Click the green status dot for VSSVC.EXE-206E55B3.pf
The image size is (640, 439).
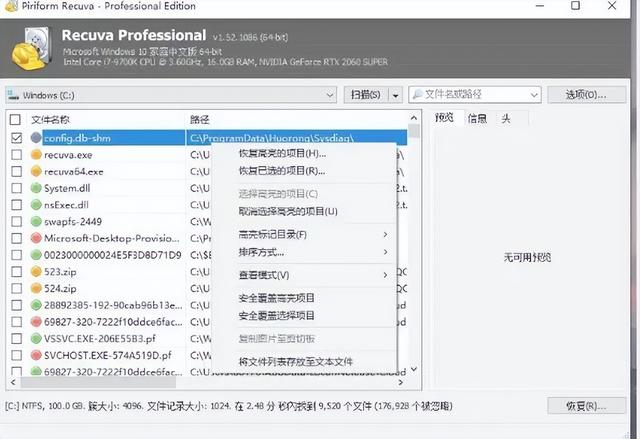click(x=36, y=339)
